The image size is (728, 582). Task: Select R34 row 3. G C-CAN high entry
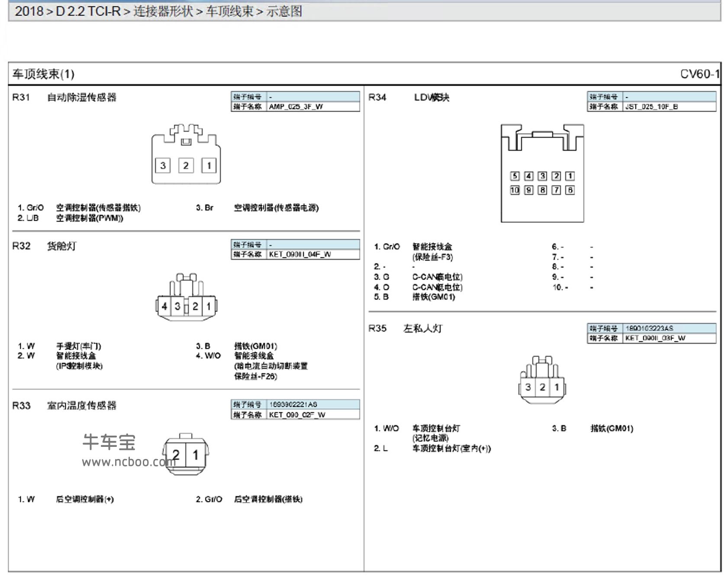(x=419, y=277)
